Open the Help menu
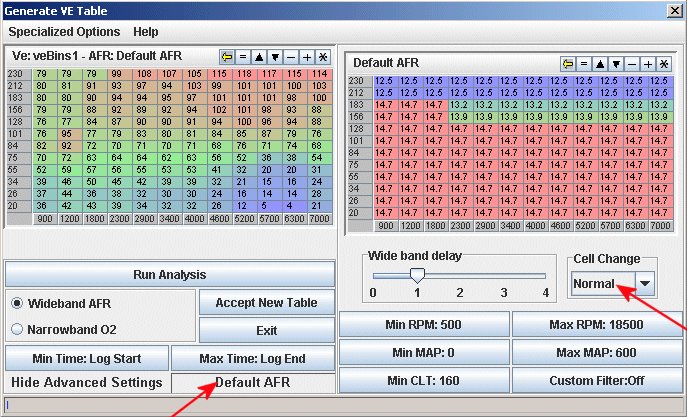The image size is (687, 417). pyautogui.click(x=145, y=32)
